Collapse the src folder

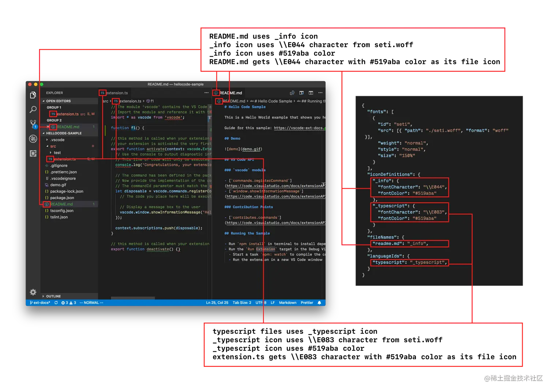pos(47,146)
